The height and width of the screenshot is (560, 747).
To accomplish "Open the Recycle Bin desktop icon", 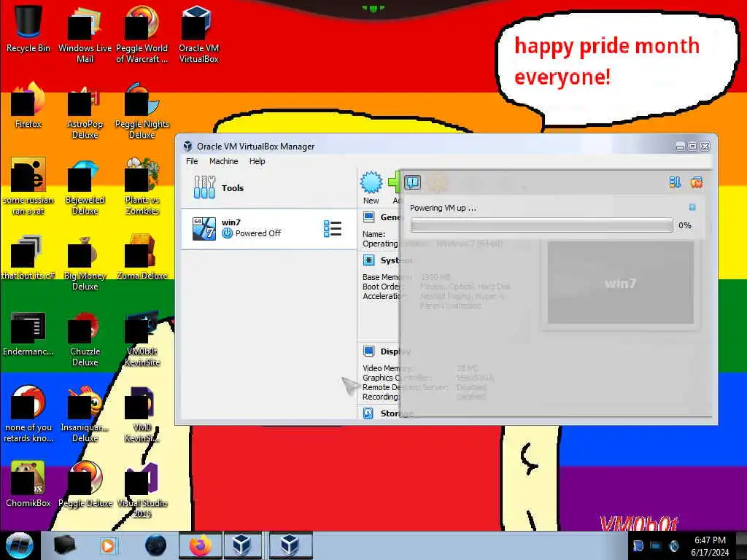I will (28, 28).
